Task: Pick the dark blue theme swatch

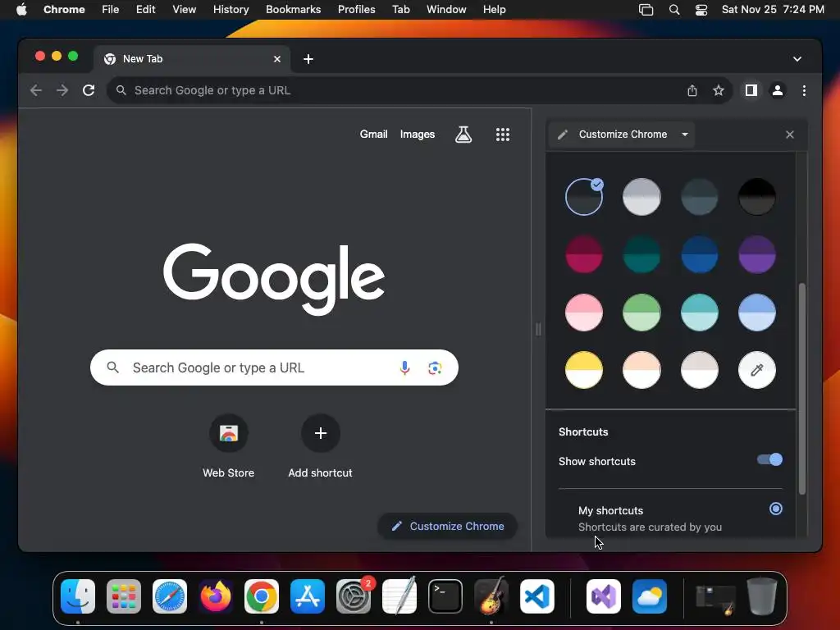Action: coord(699,254)
